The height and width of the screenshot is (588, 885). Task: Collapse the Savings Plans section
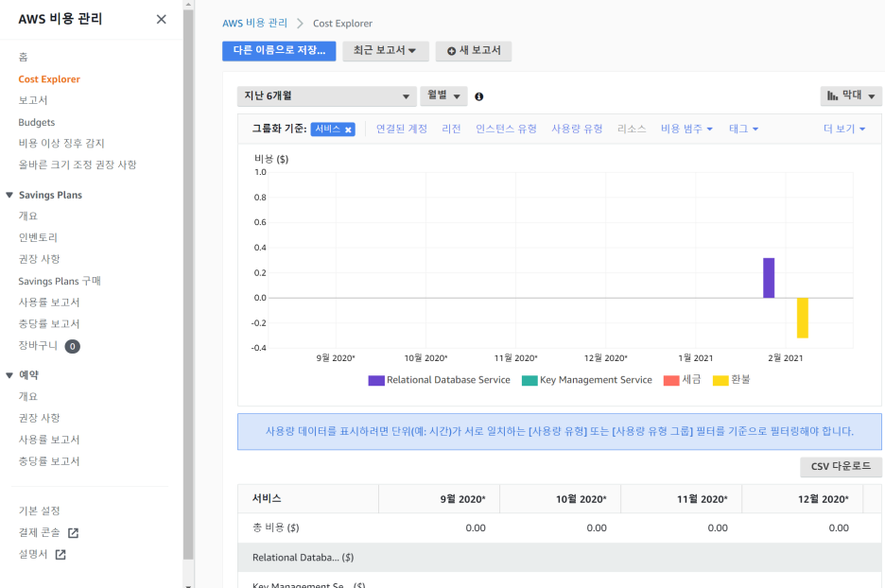click(x=9, y=195)
